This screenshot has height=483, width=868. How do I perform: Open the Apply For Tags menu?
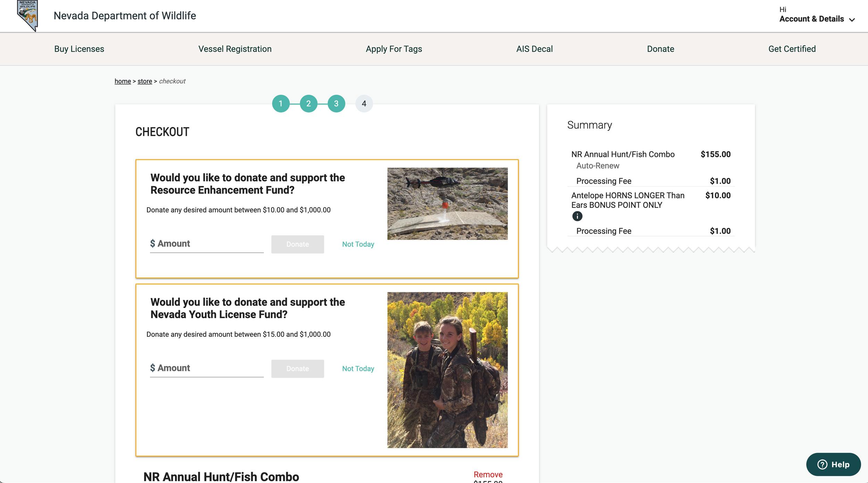click(x=394, y=49)
